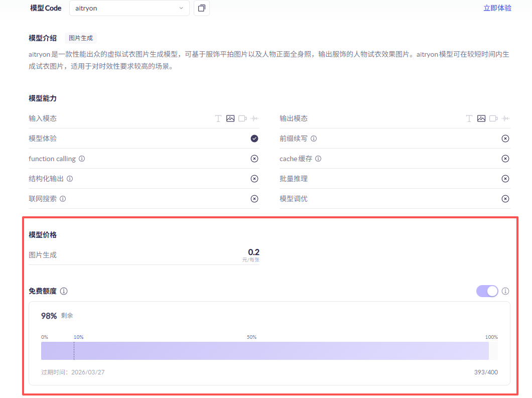Viewport: 532px width, 398px height.
Task: Click the free quota progress bar
Action: coord(264,351)
